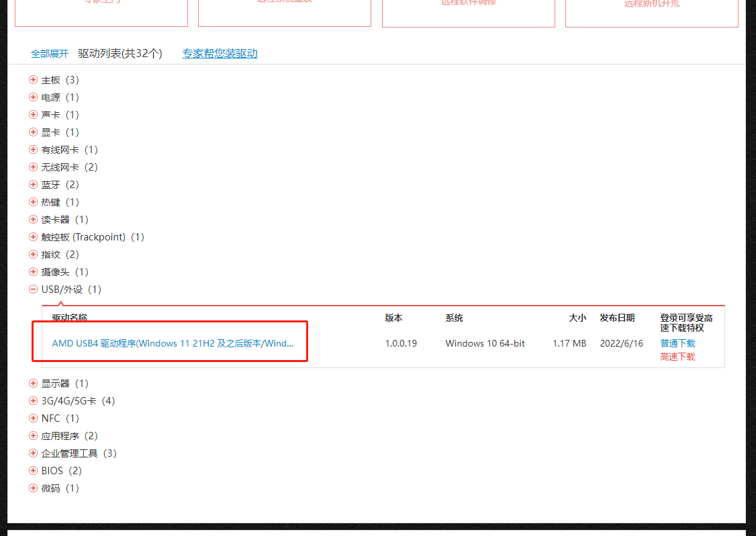The image size is (756, 536).
Task: Click 高速下载 for the AMD USB4 driver
Action: point(677,357)
